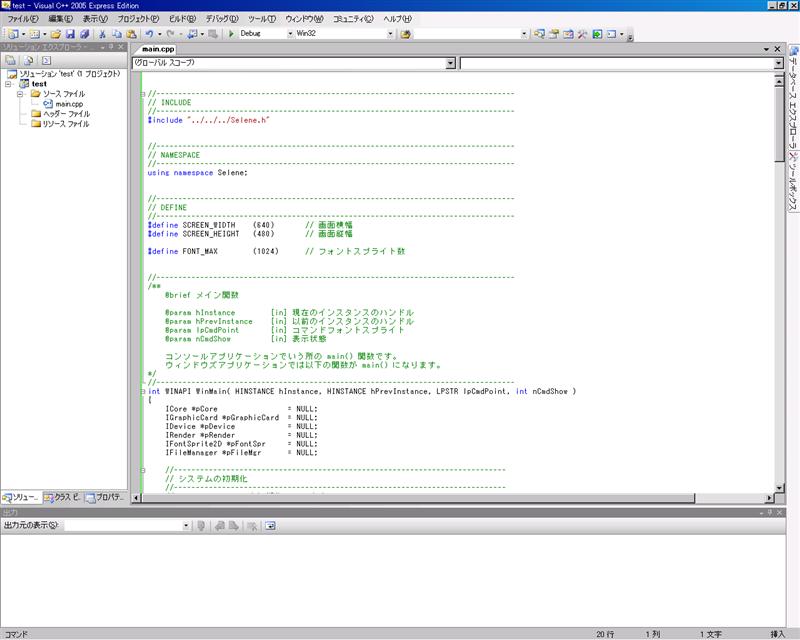Open the Toolbox side tab

point(793,182)
